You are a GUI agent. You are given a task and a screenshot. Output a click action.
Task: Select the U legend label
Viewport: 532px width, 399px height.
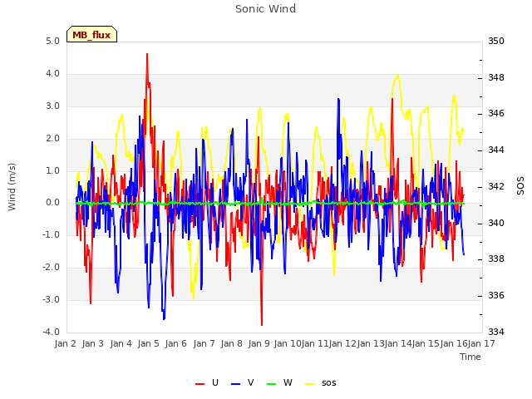215,382
